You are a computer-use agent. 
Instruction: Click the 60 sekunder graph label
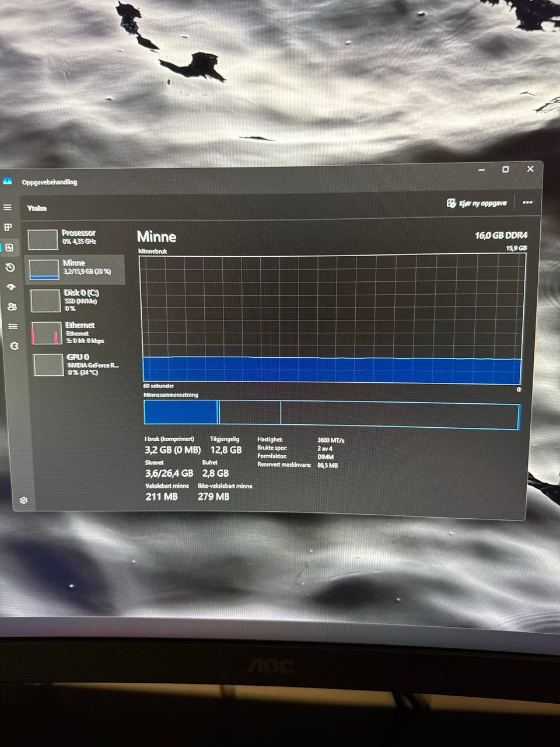point(159,386)
